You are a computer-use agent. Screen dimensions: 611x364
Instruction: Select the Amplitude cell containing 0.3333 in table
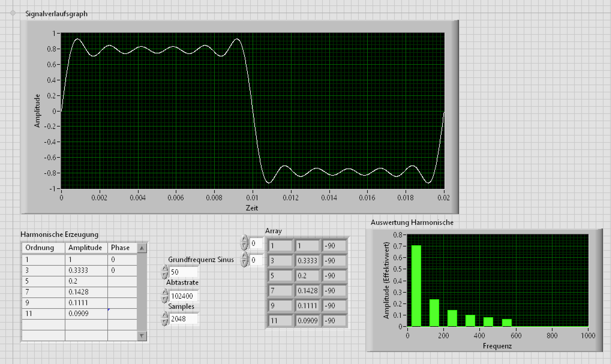pos(86,270)
